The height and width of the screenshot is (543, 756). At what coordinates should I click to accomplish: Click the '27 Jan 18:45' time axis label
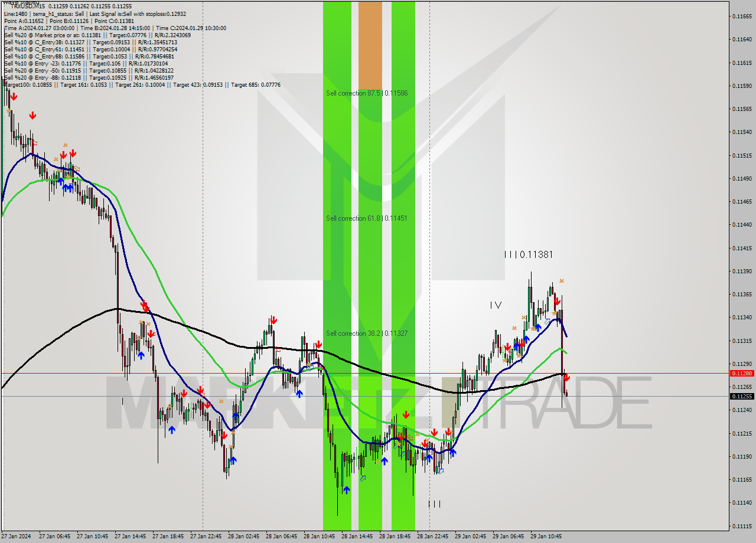pyautogui.click(x=168, y=537)
